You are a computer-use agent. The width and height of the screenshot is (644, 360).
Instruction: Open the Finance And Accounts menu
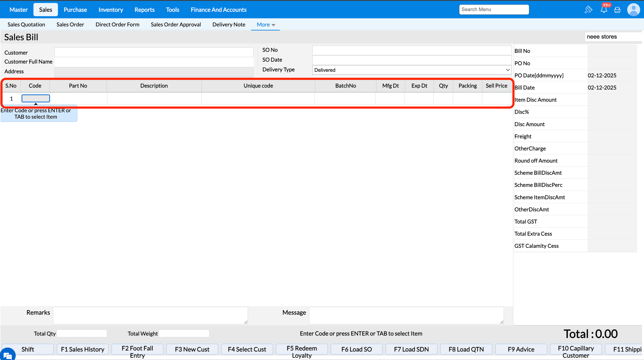click(x=218, y=10)
